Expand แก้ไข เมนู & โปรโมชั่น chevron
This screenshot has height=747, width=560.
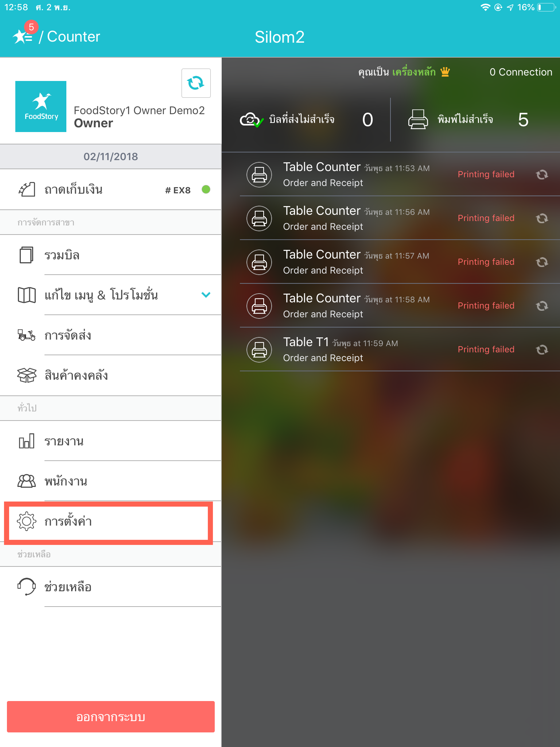pyautogui.click(x=206, y=295)
